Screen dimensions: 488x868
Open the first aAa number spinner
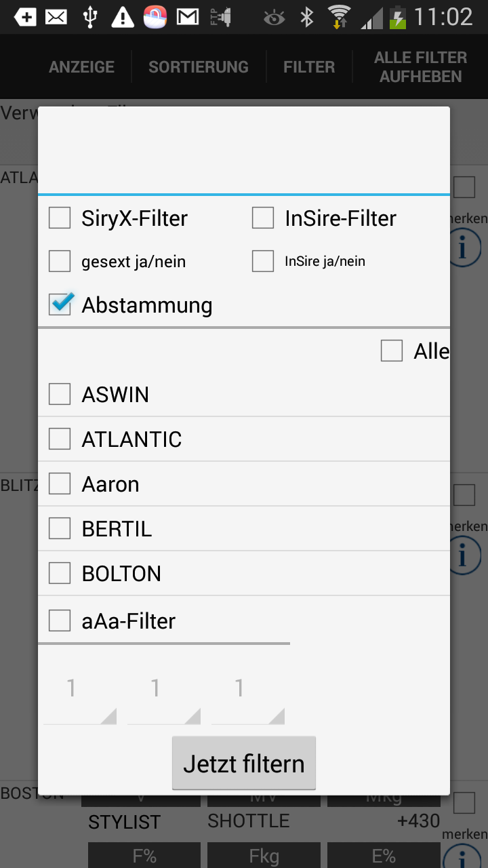[80, 698]
